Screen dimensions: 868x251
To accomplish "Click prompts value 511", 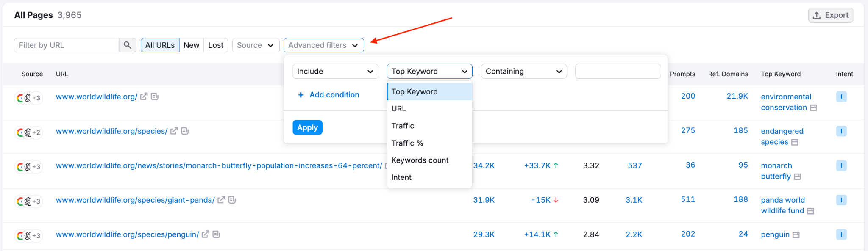I will click(688, 199).
